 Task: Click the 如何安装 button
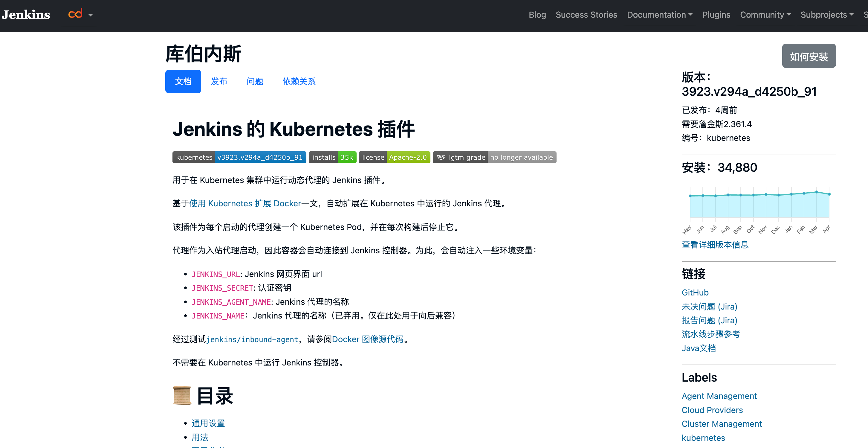808,56
